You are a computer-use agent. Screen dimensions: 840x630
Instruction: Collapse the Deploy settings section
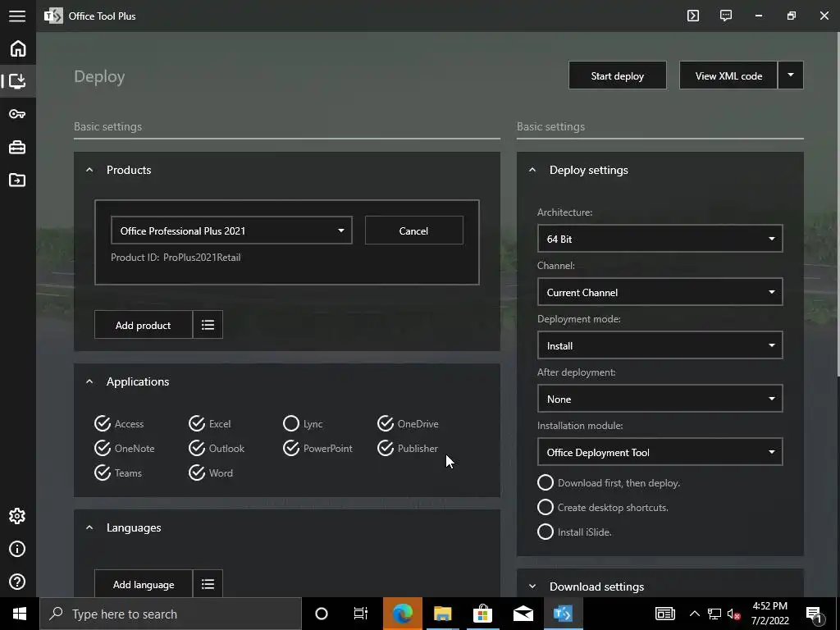532,170
